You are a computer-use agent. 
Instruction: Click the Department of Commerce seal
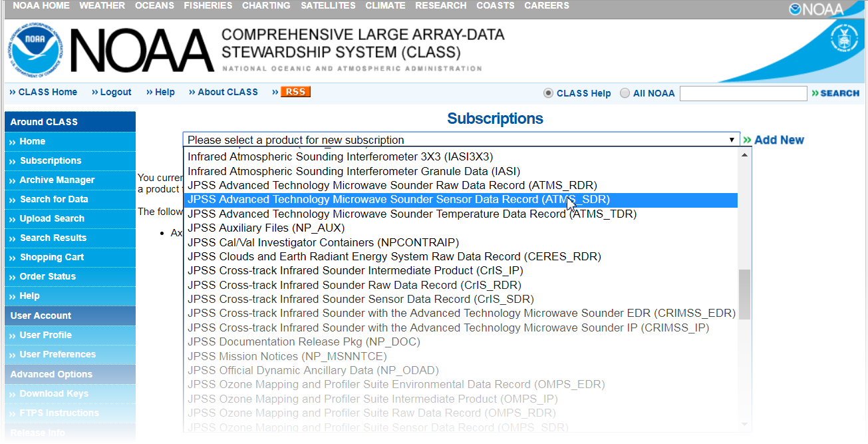pyautogui.click(x=844, y=39)
